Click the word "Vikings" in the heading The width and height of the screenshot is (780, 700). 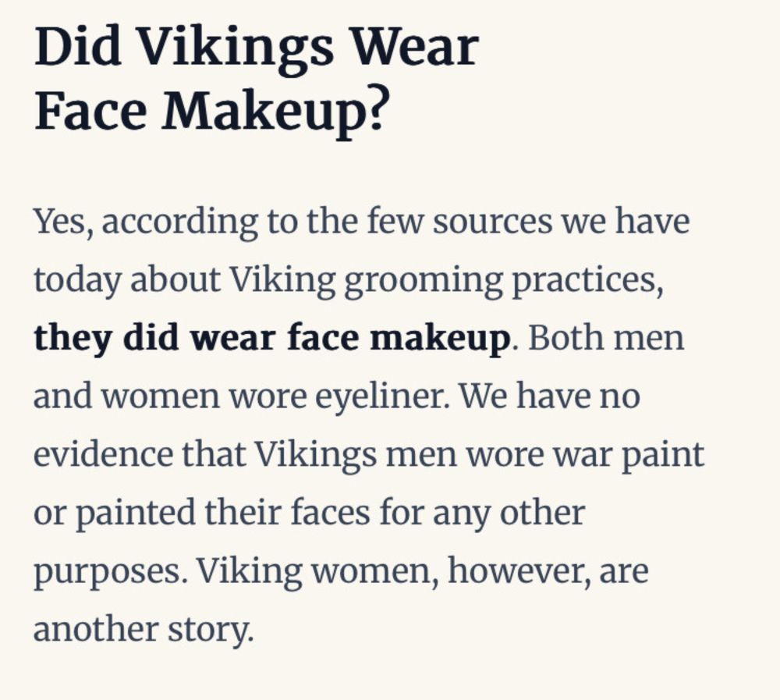tap(233, 49)
